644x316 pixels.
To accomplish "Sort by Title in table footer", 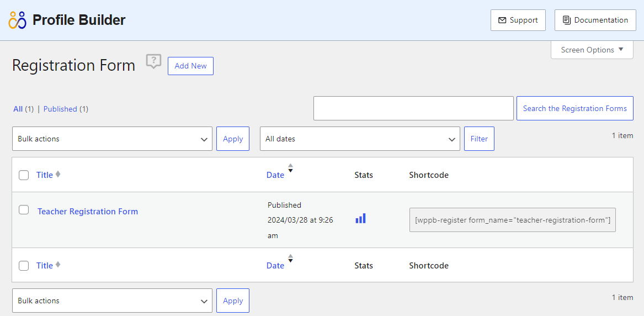I will [x=45, y=266].
